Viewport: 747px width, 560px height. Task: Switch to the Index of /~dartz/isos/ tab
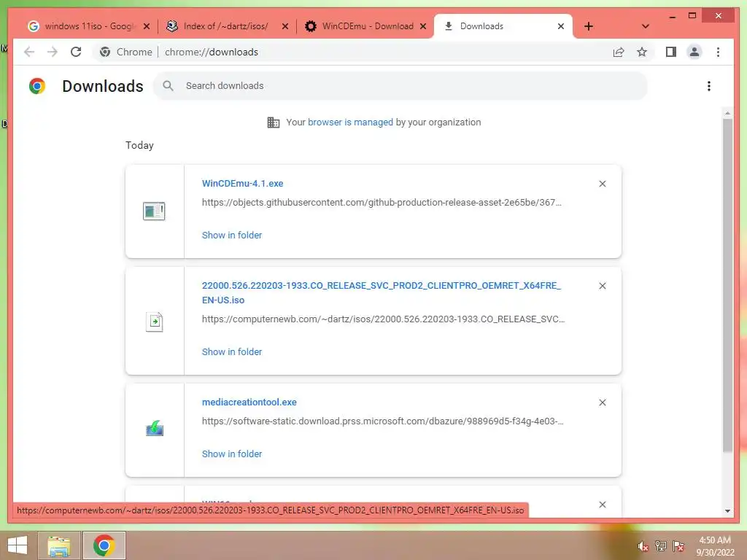[225, 26]
